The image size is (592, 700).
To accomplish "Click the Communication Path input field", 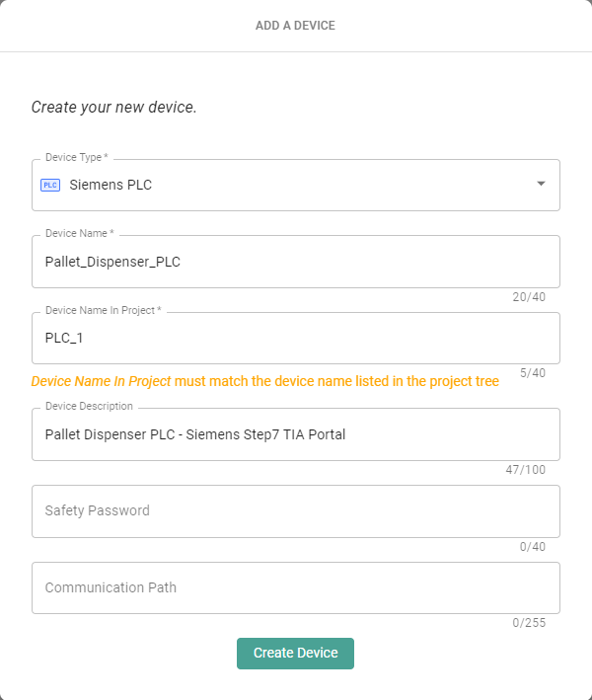I will (x=296, y=588).
